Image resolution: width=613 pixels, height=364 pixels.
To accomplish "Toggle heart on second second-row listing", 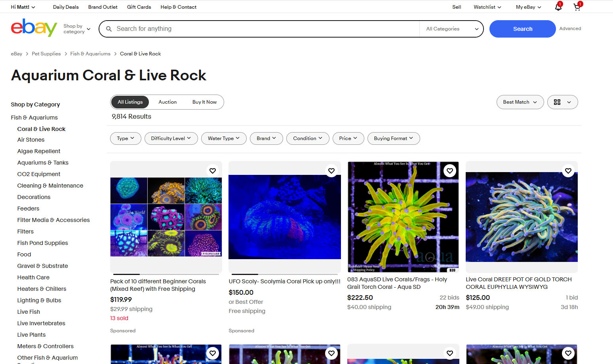I will [331, 353].
